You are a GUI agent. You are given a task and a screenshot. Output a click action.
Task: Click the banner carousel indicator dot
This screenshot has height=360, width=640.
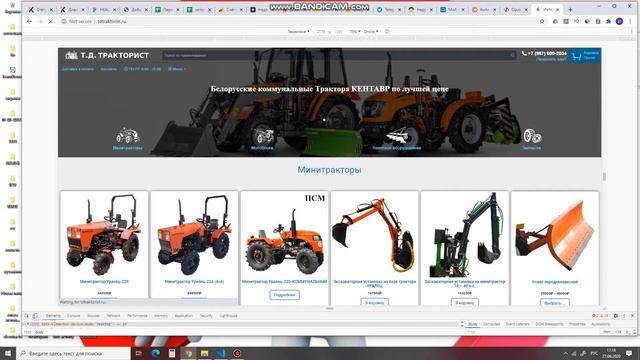[x=324, y=120]
